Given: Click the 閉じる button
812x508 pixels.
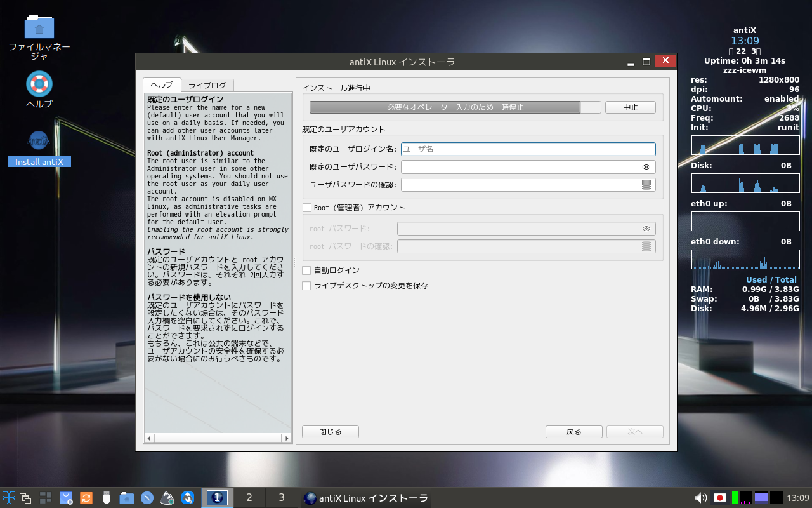Looking at the screenshot, I should point(331,432).
